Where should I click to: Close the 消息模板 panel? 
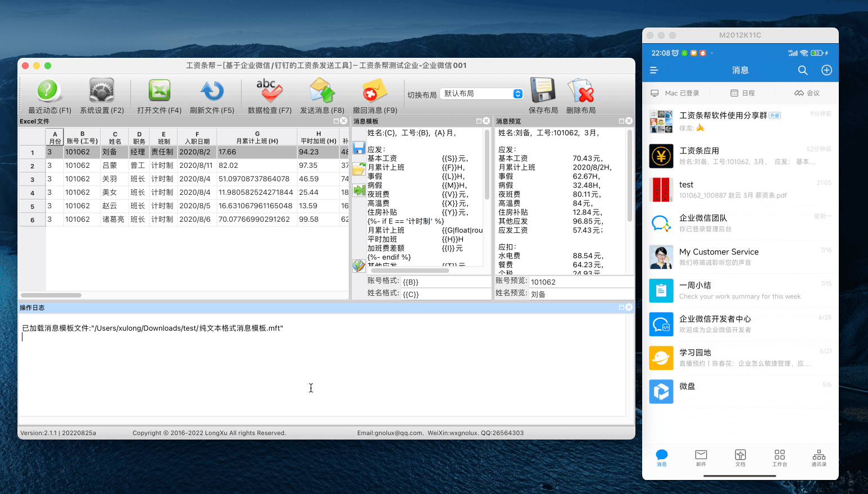coord(486,121)
